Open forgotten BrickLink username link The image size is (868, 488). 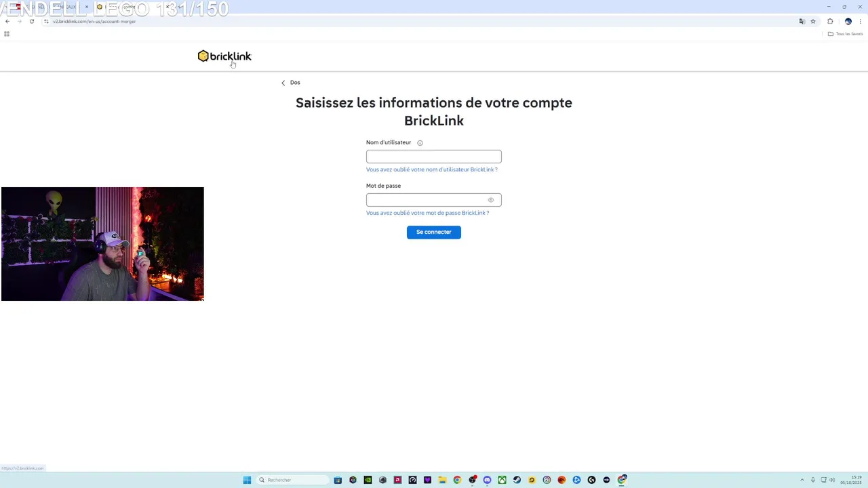(x=432, y=169)
